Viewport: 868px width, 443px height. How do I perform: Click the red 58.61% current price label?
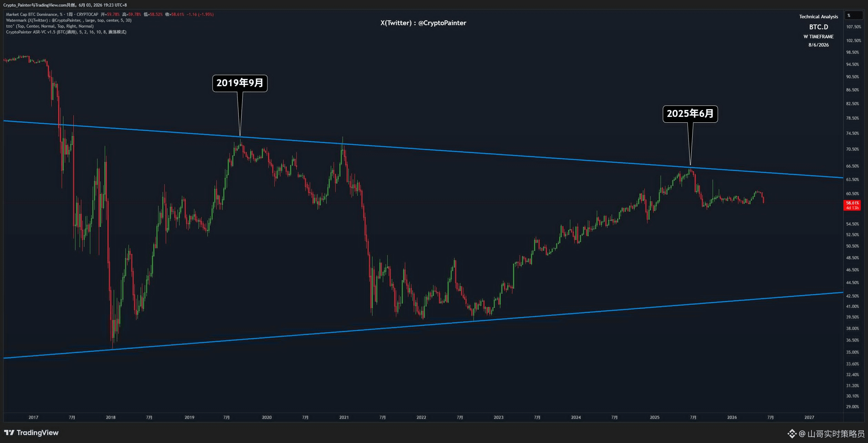852,205
